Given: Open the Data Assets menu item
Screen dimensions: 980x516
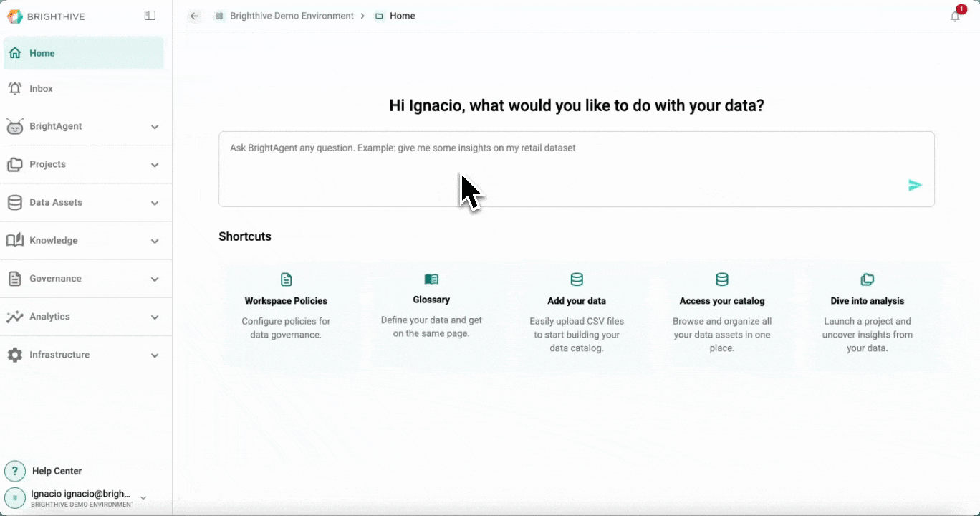Looking at the screenshot, I should [x=86, y=202].
